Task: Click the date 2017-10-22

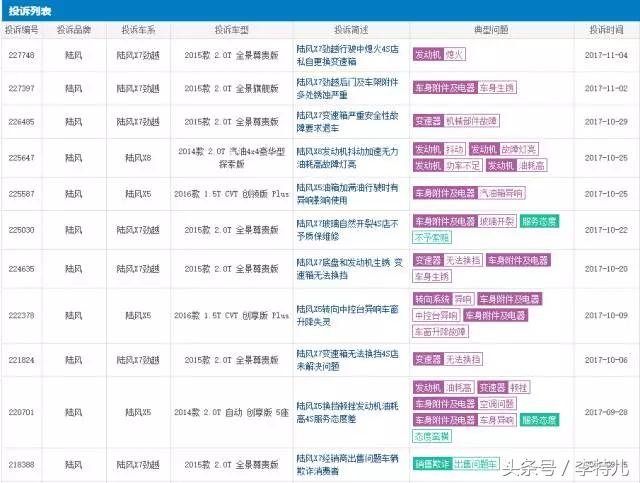Action: (x=606, y=230)
